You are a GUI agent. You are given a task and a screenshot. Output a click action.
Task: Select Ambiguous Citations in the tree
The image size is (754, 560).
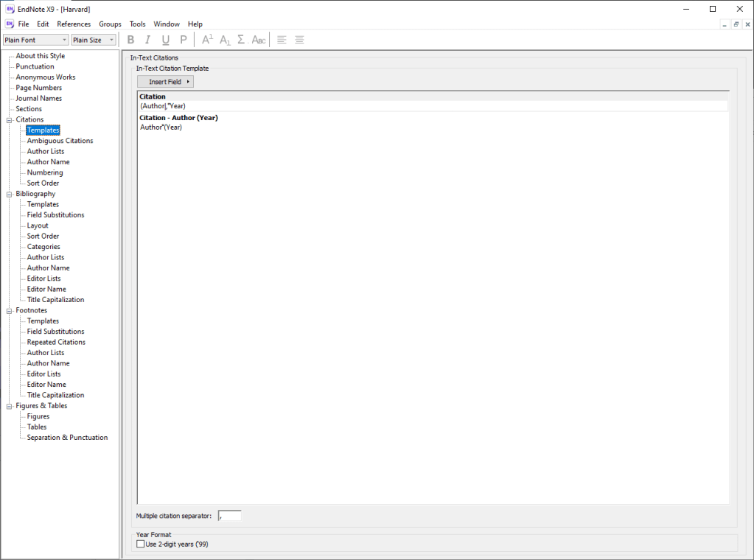60,141
